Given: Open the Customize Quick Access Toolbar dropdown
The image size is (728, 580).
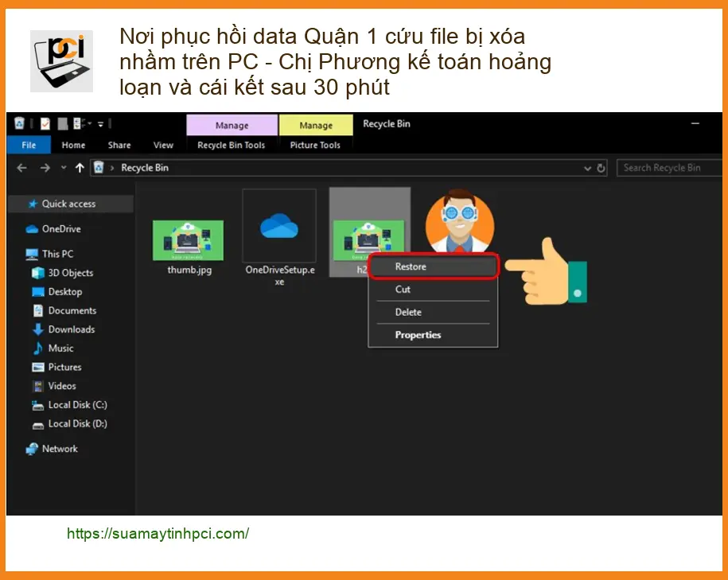Looking at the screenshot, I should click(100, 124).
